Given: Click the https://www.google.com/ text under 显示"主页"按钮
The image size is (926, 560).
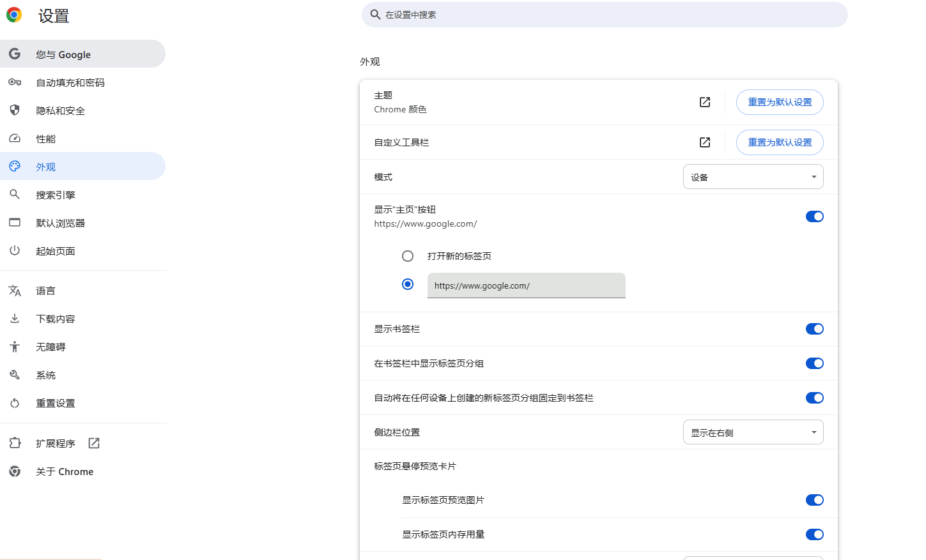Looking at the screenshot, I should (426, 223).
